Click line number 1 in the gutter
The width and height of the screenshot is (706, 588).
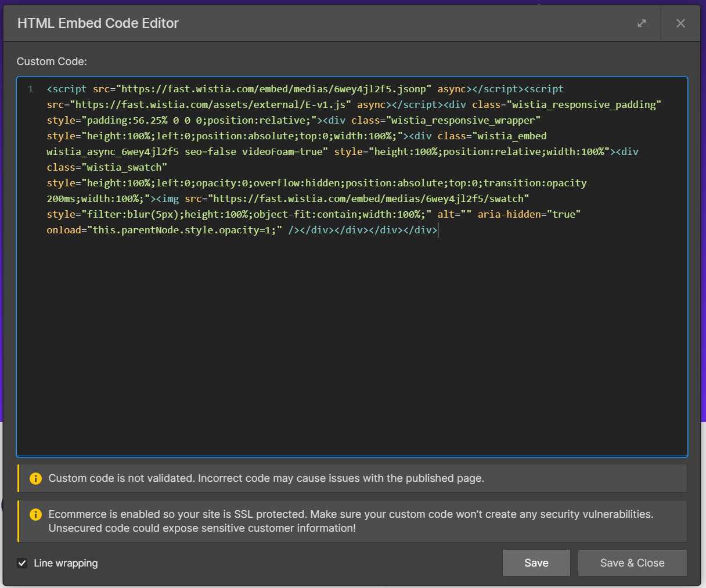pos(31,89)
